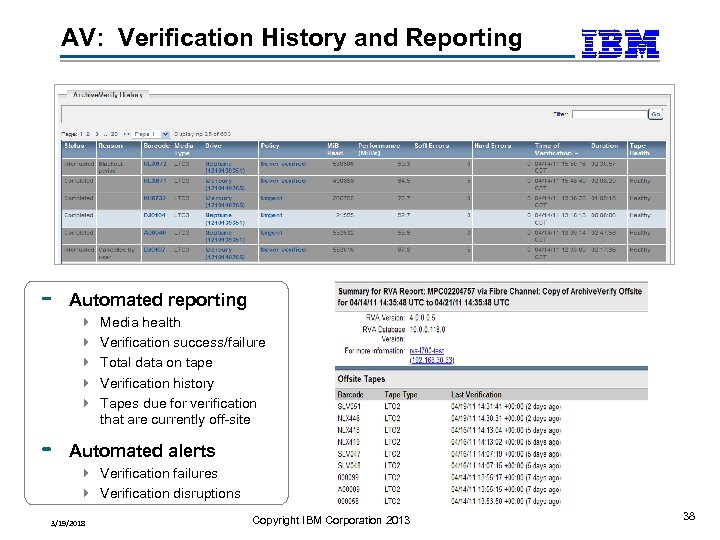720x540 pixels.
Task: Open the Neptune drive link in the first row
Action: tap(219, 163)
